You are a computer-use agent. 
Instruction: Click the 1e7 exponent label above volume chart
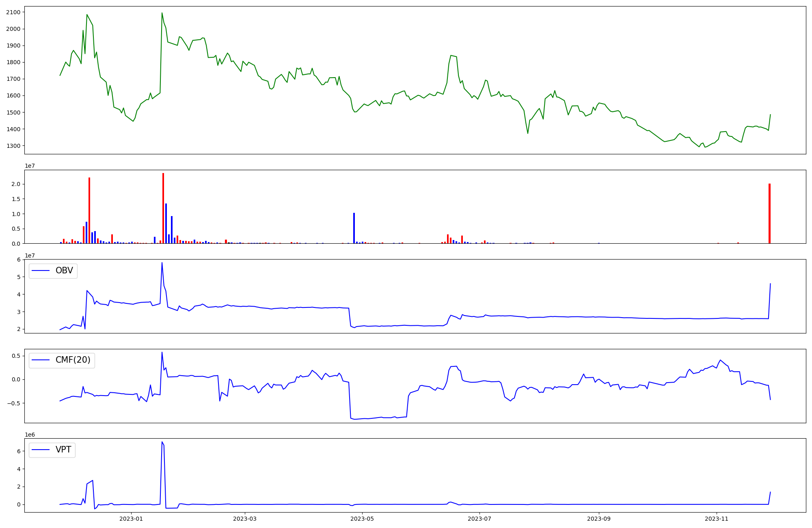30,166
